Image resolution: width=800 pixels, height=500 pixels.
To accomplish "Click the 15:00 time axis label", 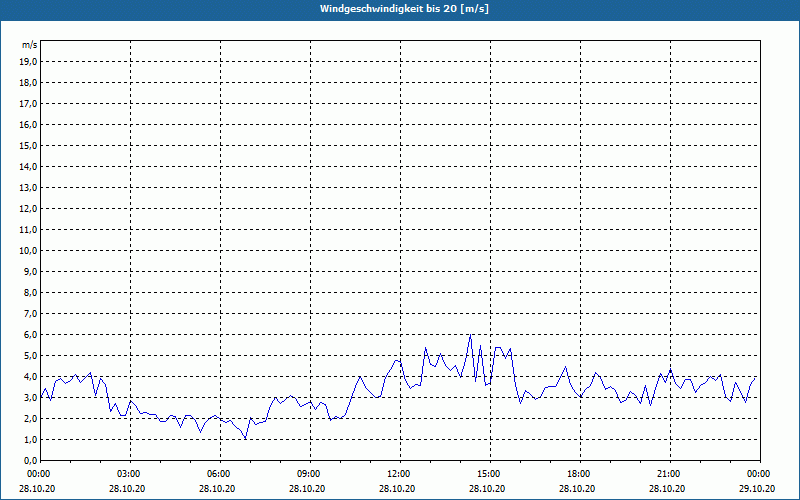I will [490, 474].
